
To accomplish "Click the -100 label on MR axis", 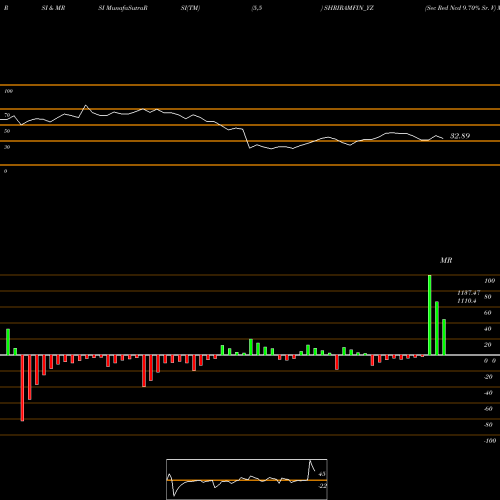I will click(490, 441).
